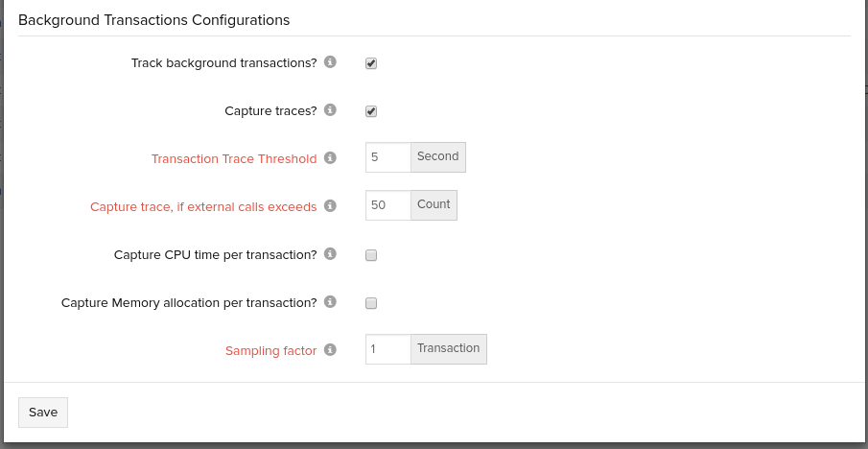This screenshot has height=449, width=868.
Task: Select the Sampling factor input field
Action: [388, 349]
